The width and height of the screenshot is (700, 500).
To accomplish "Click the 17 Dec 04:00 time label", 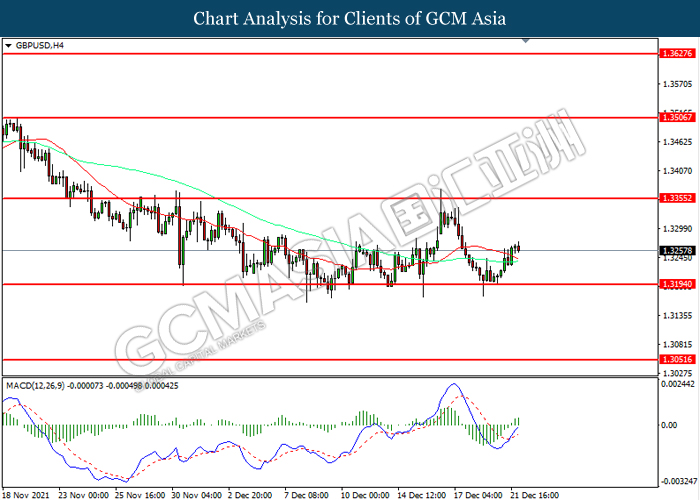I will pos(478,495).
